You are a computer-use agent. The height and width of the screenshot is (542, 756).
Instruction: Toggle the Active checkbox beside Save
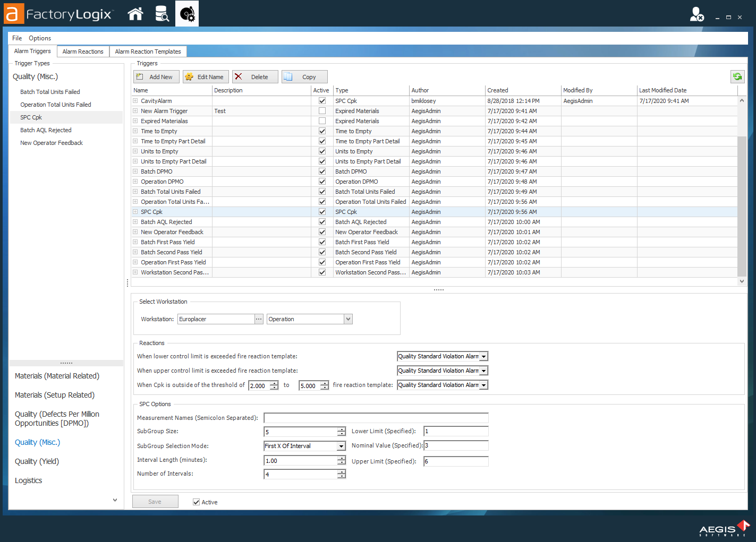(x=197, y=502)
